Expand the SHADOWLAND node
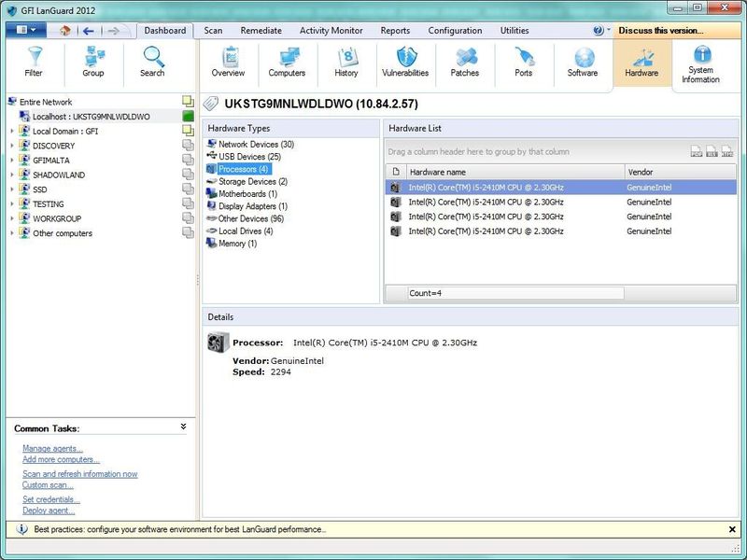 click(x=12, y=175)
